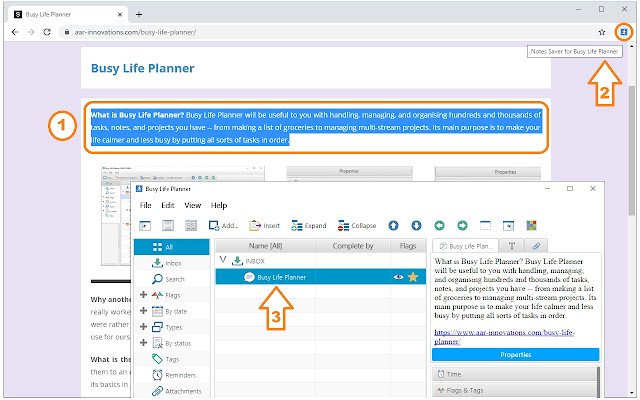The image size is (640, 400).
Task: Click the green left arrow icon
Action: click(x=439, y=225)
